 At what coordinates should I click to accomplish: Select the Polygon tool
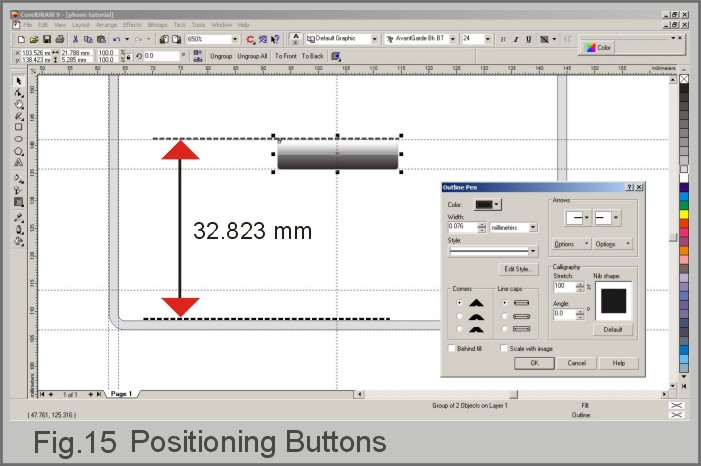click(x=18, y=151)
